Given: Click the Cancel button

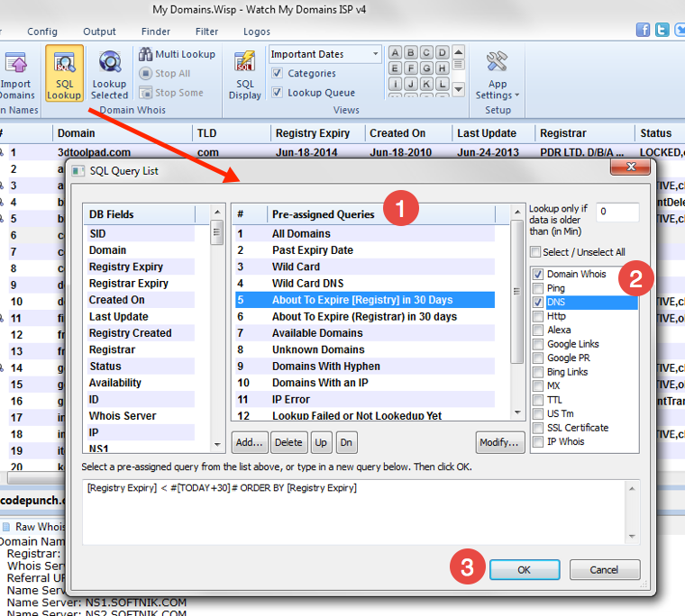Looking at the screenshot, I should click(604, 570).
